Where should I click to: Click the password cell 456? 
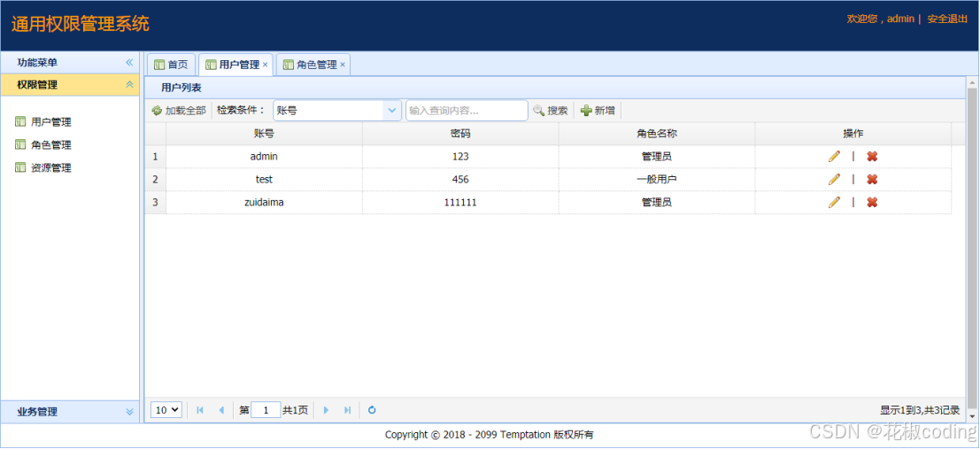coord(460,180)
